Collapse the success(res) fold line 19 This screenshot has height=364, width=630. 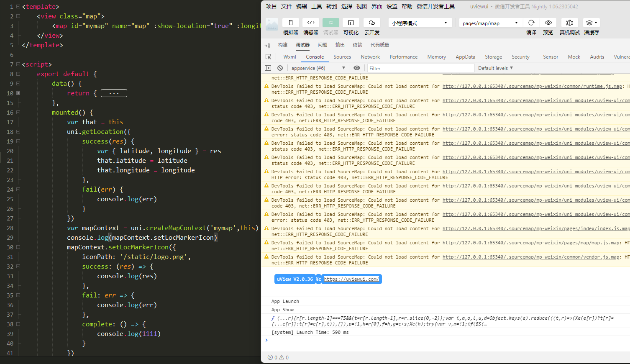[x=18, y=141]
